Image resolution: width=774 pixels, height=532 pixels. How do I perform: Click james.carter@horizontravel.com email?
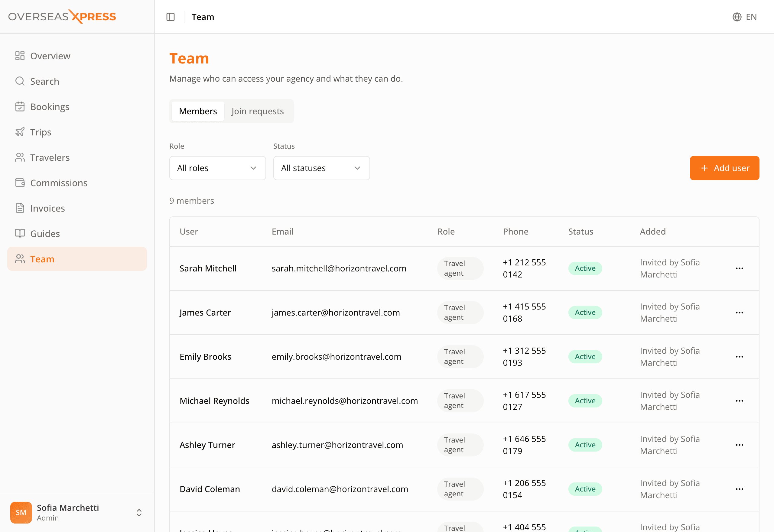(x=336, y=313)
